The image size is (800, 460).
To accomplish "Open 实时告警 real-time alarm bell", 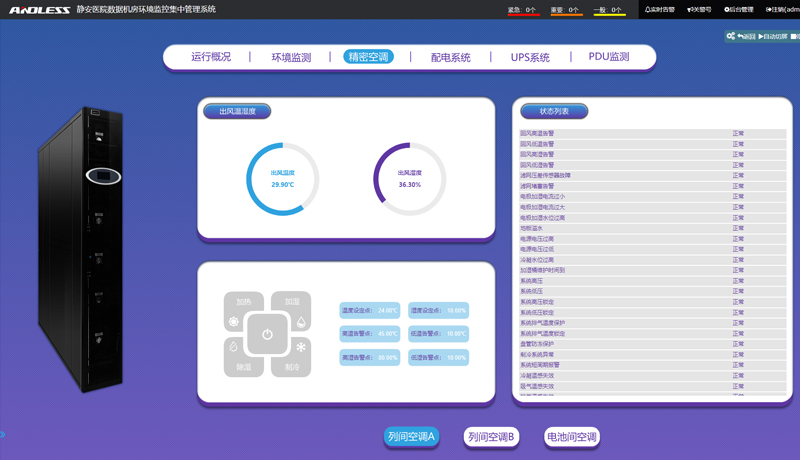I will [x=660, y=10].
